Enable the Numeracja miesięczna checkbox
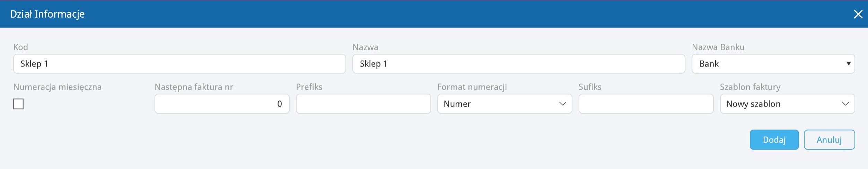 (18, 104)
